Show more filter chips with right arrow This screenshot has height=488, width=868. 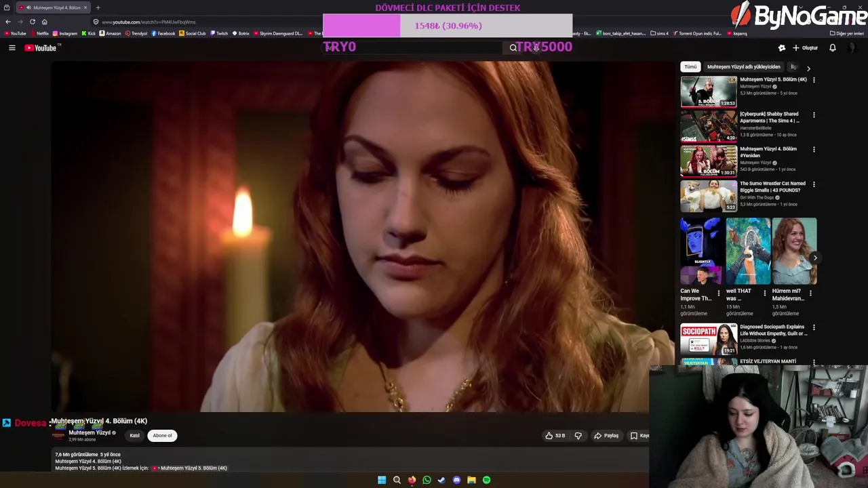point(808,68)
